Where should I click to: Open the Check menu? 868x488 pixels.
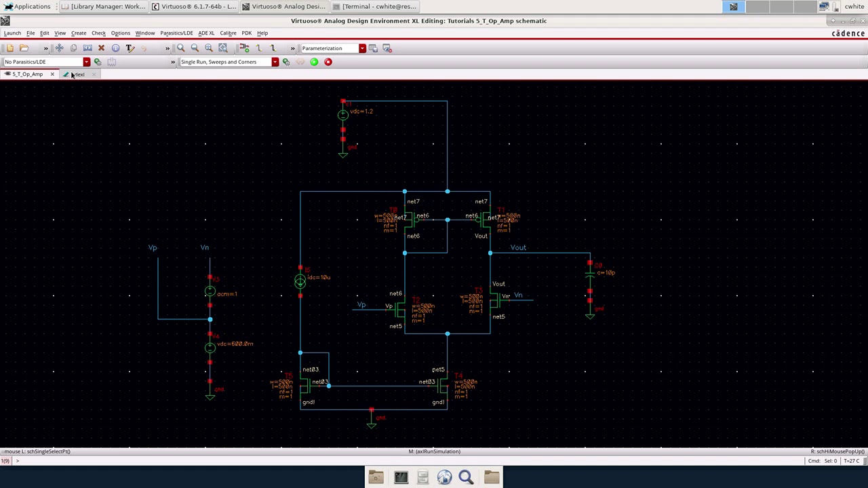point(98,33)
